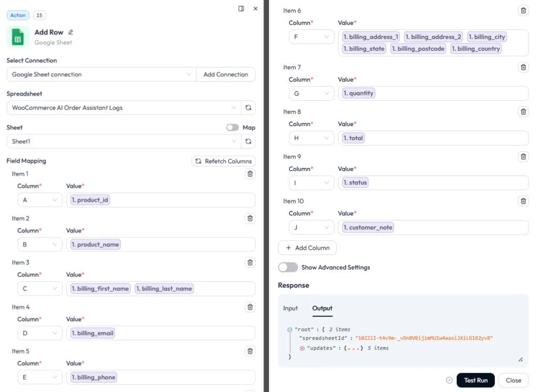This screenshot has height=392, width=538.
Task: Refresh the Sheet list
Action: [248, 141]
